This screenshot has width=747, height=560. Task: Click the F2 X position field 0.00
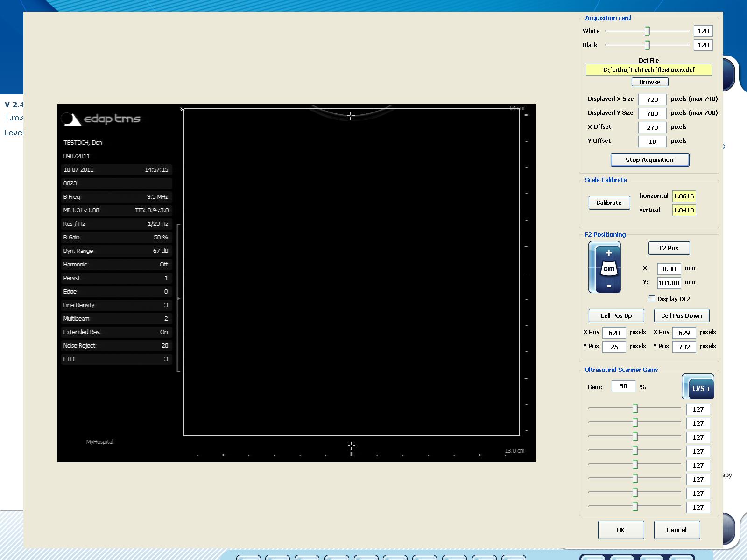(x=669, y=269)
